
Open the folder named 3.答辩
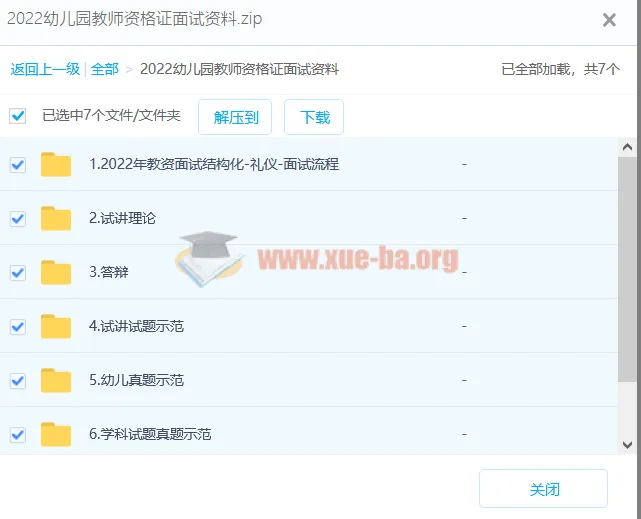point(108,272)
